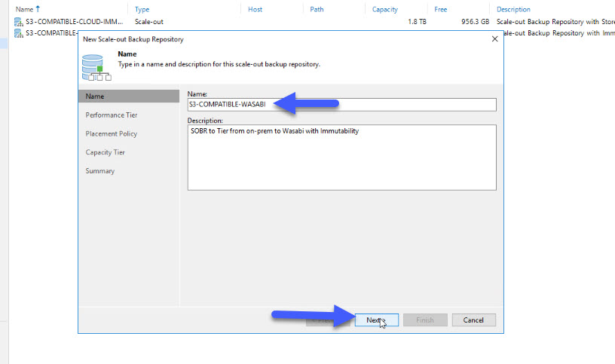Click inside the Description text area
This screenshot has width=615, height=364.
point(341,158)
